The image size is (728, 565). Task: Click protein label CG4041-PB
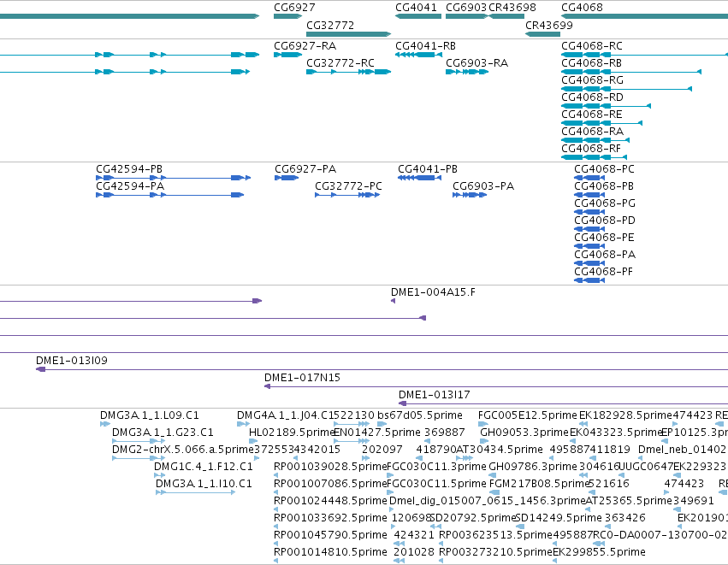click(x=428, y=169)
